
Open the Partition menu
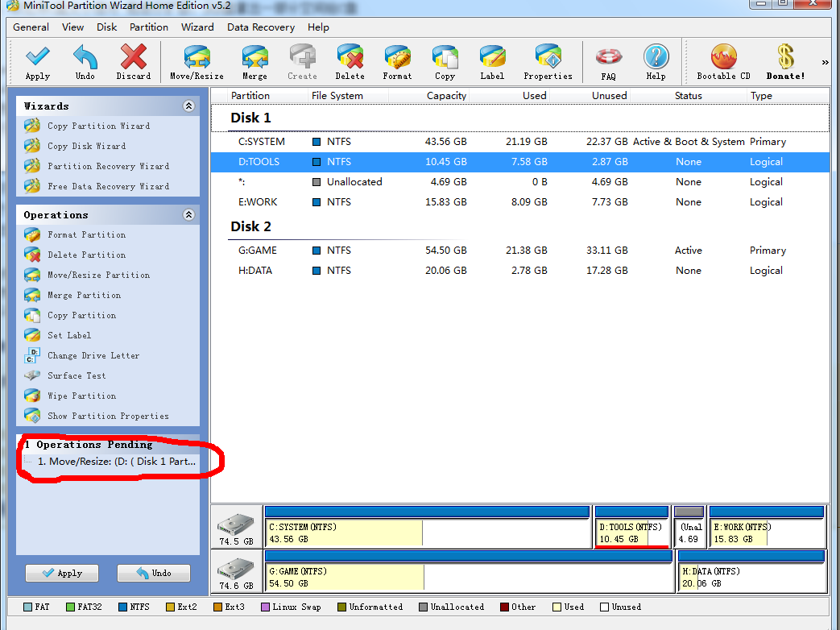[148, 27]
